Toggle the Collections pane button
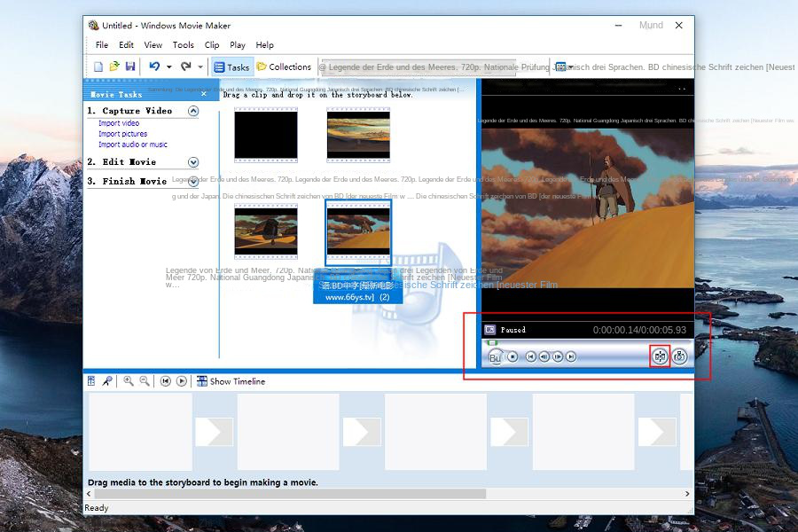Viewport: 798px width, 532px height. pyautogui.click(x=284, y=66)
